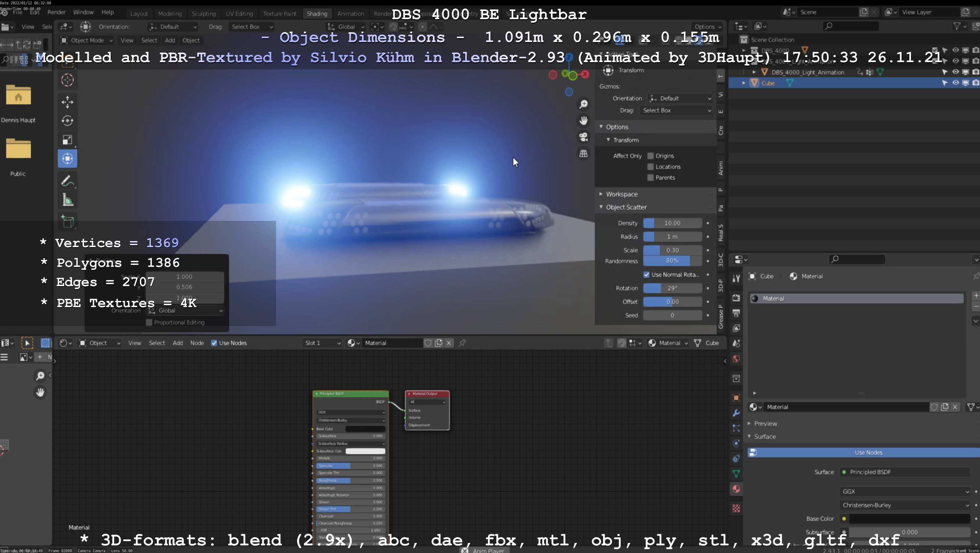Hide DBS_4000_Light_Animation via eye icon
Screen dimensions: 980x553
pyautogui.click(x=955, y=72)
